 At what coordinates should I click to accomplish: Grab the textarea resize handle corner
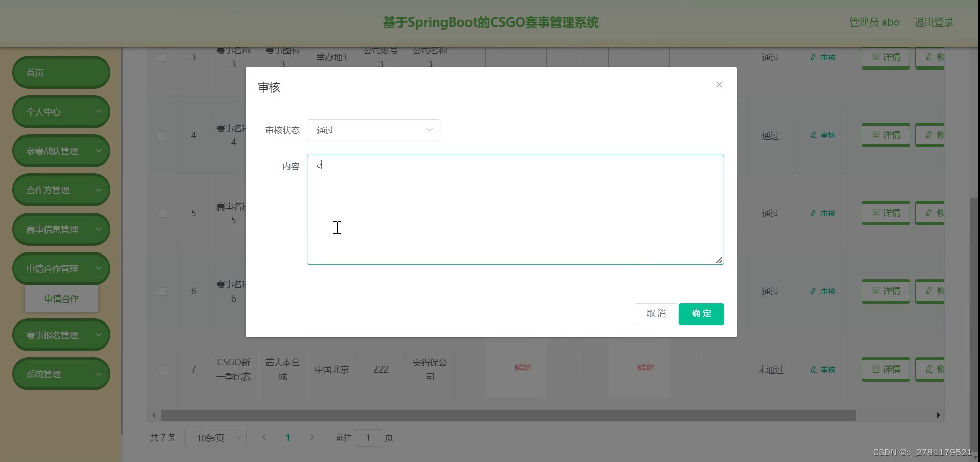719,260
